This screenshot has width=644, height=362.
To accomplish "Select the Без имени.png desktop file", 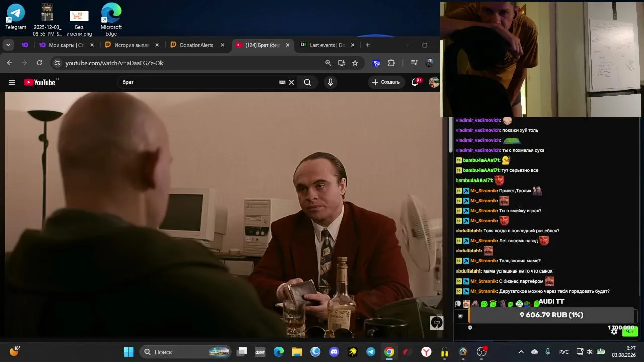I will pos(79,22).
